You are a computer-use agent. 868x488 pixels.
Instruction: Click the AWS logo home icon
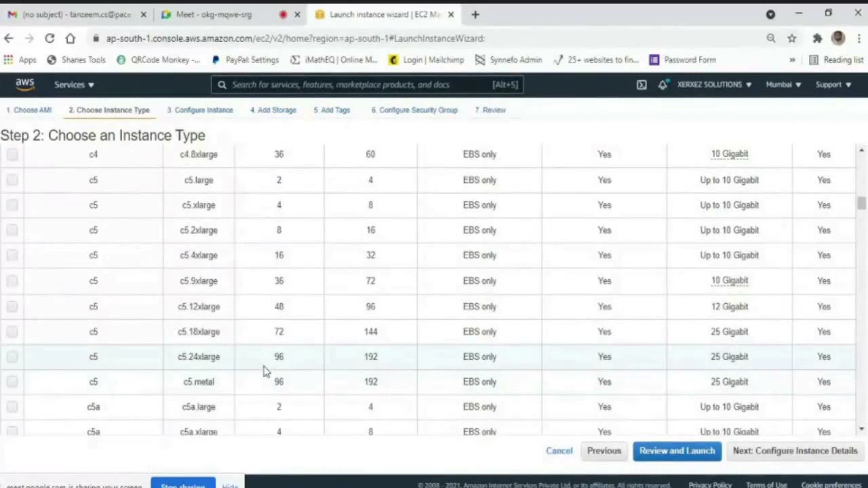tap(25, 84)
